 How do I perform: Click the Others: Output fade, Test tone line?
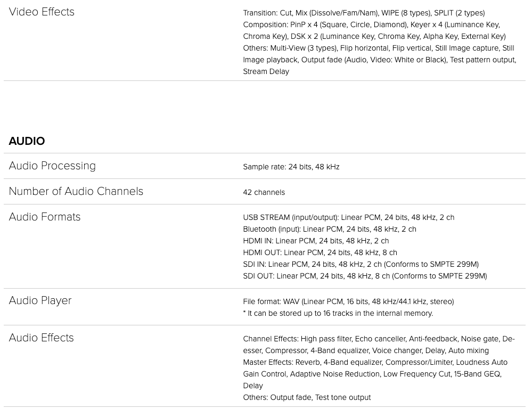click(307, 397)
